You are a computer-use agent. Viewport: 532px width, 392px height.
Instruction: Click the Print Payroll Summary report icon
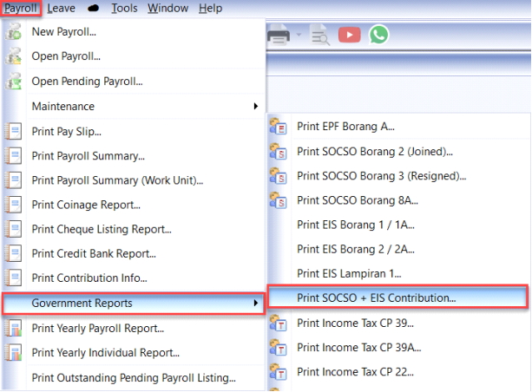click(13, 155)
